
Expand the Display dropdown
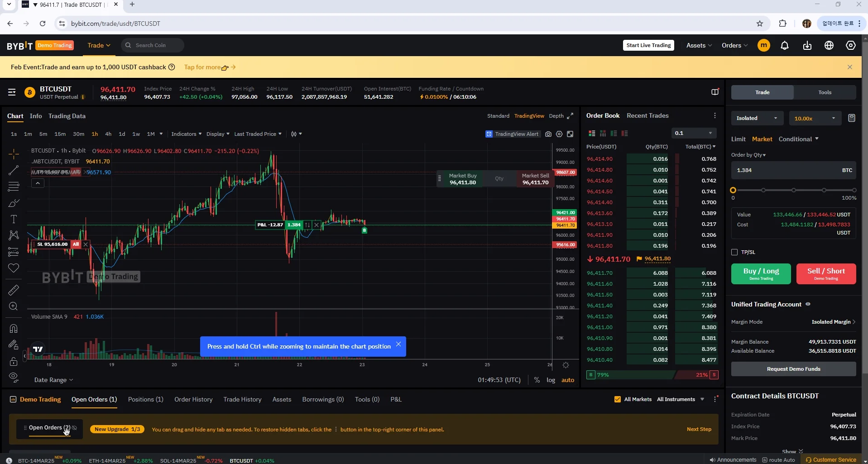pos(218,134)
